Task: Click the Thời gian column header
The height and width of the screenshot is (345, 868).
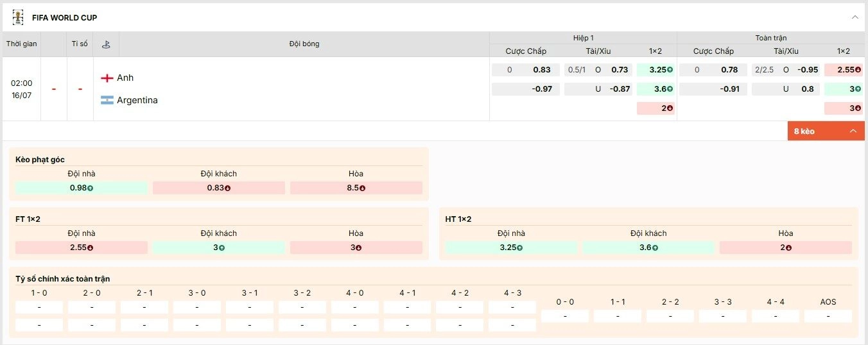Action: point(22,44)
